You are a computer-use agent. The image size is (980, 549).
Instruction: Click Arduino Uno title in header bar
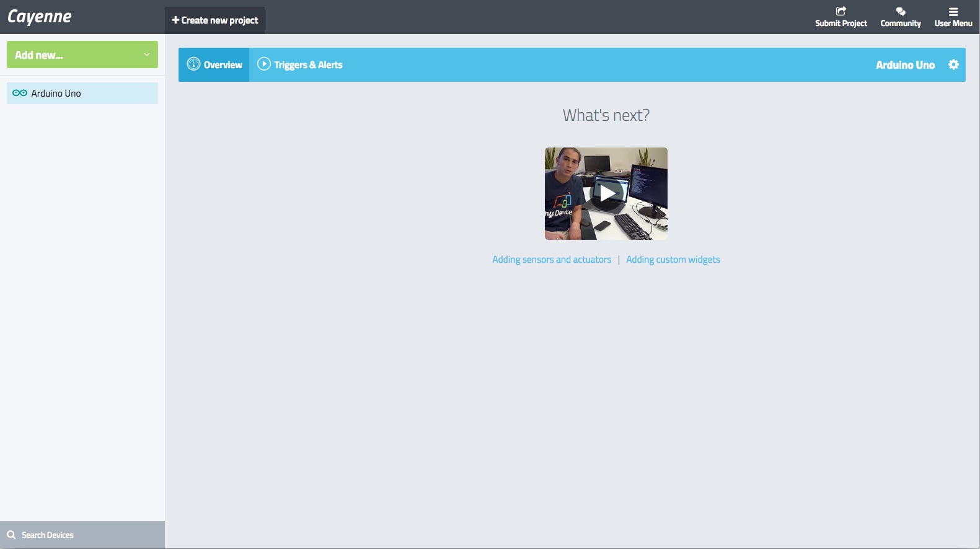[905, 64]
